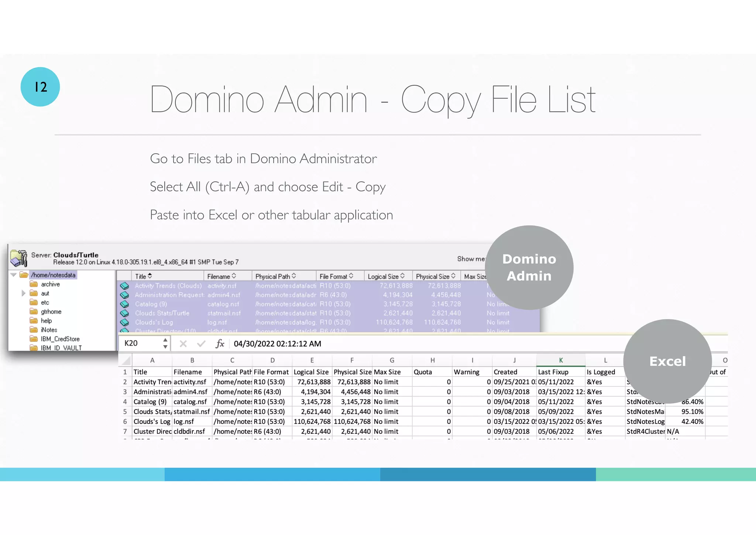Click database icon for Administration Requests
This screenshot has width=756, height=535.
(x=124, y=295)
